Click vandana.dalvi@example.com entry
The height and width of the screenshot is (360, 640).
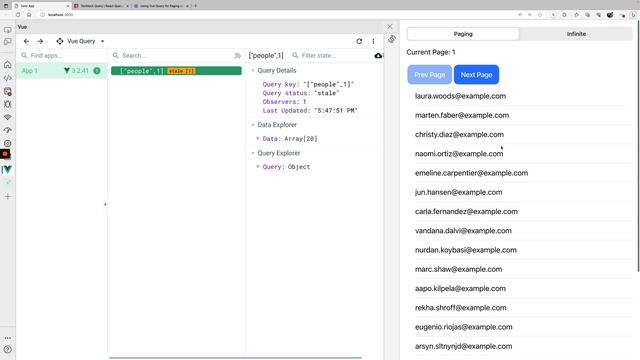[463, 231]
